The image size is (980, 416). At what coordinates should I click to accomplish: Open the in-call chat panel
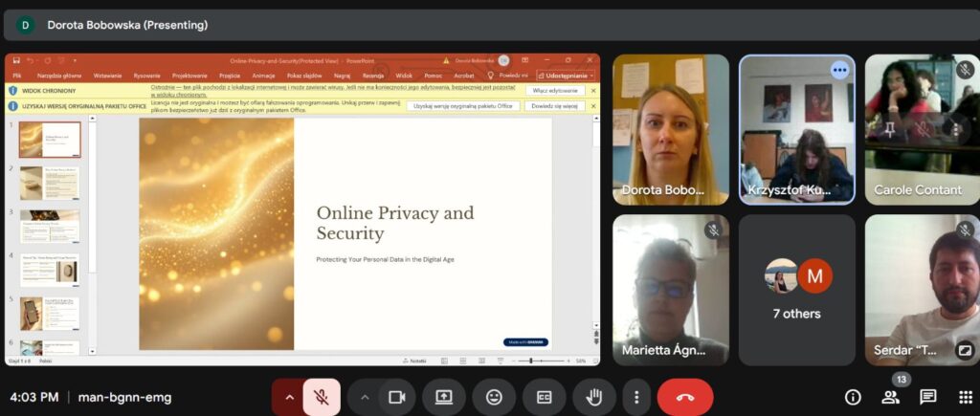click(928, 397)
